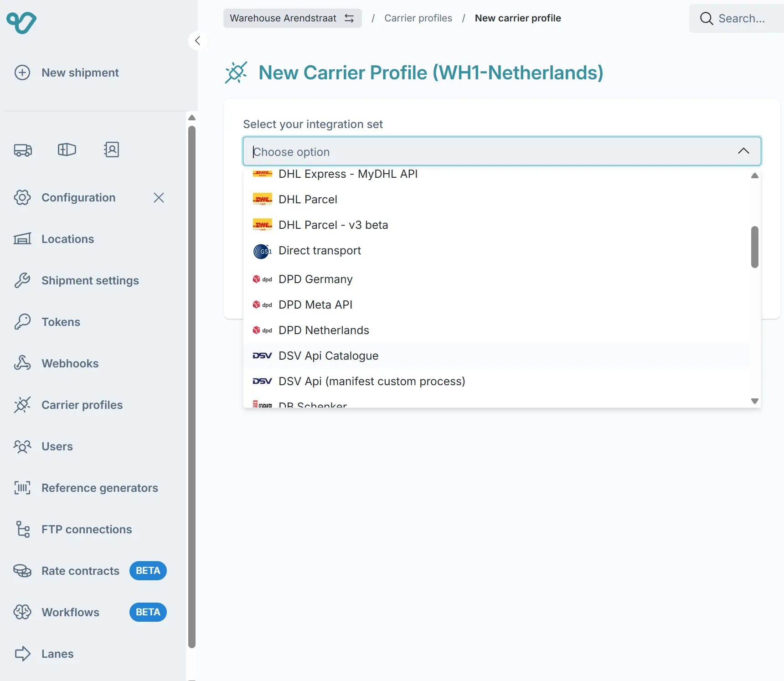Screen dimensions: 784x681
Task: Select the Direct transport option
Action: click(496, 251)
